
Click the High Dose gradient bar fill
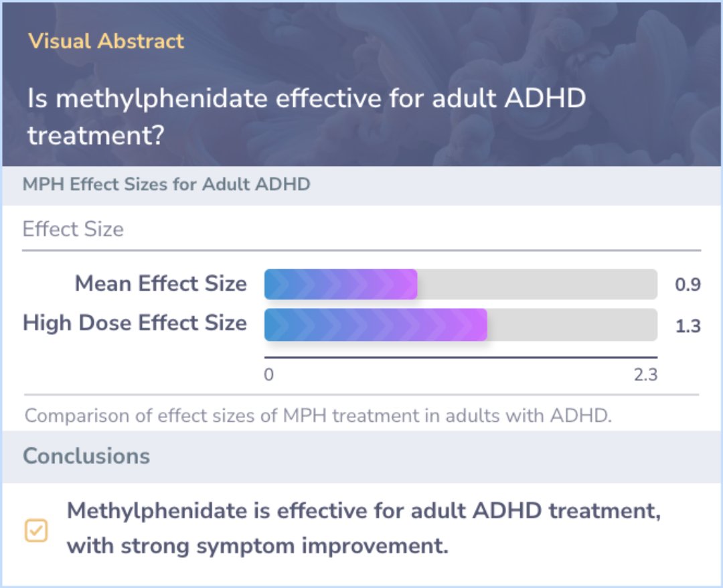tap(376, 325)
